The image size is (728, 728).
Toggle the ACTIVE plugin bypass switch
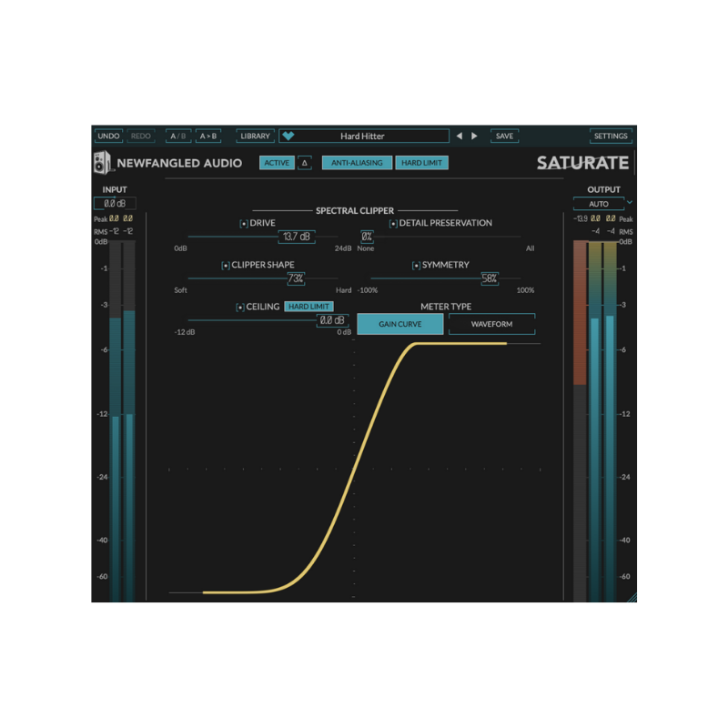tap(277, 162)
